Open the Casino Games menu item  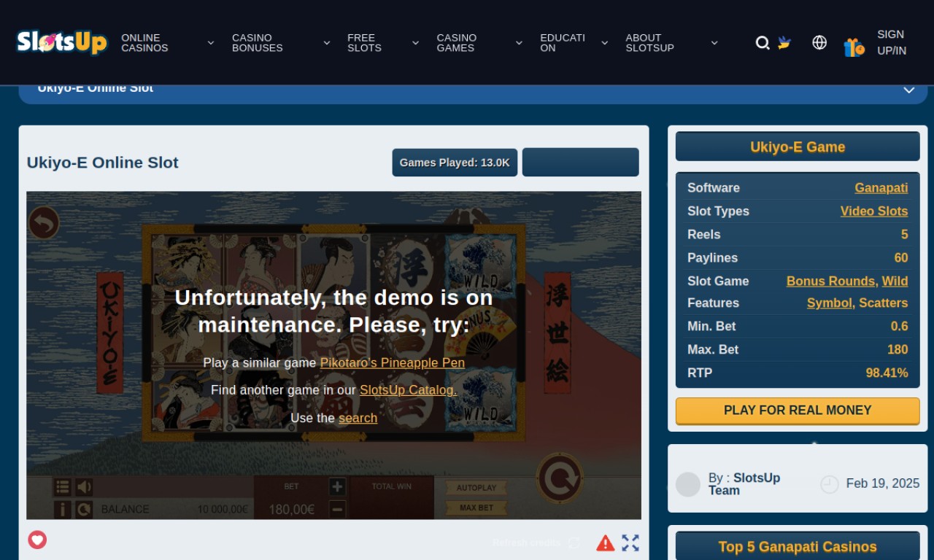coord(457,43)
